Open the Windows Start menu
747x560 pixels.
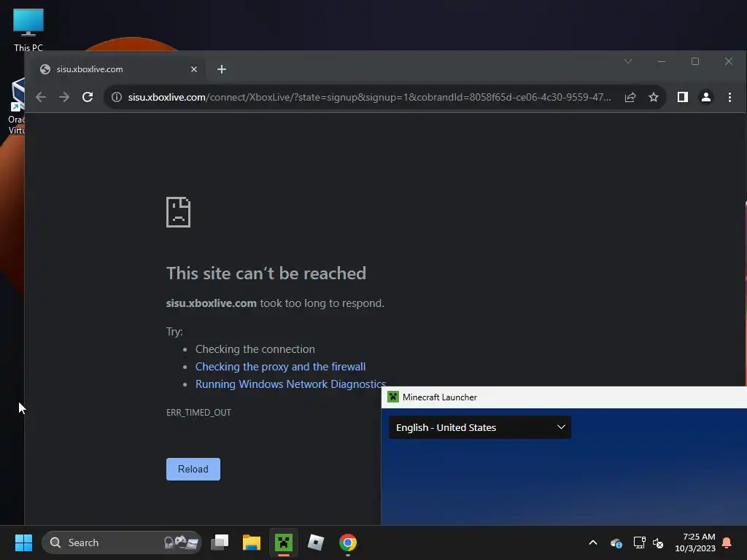(23, 542)
